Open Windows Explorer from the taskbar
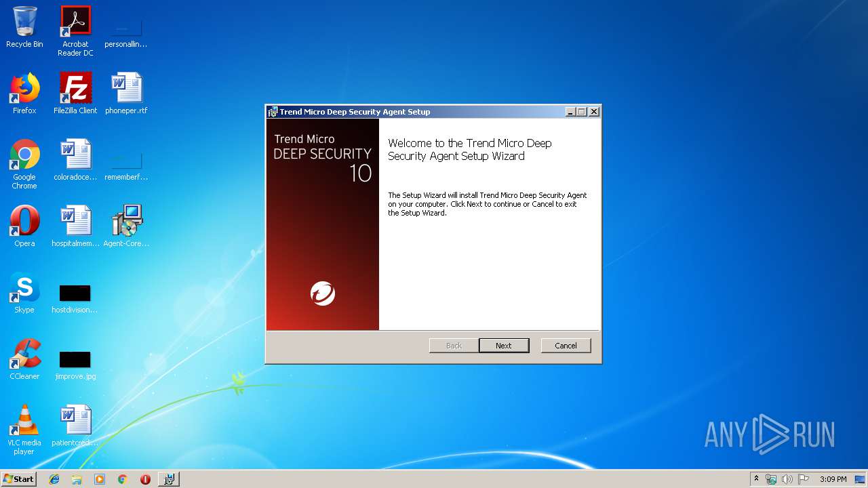868x488 pixels. [77, 479]
